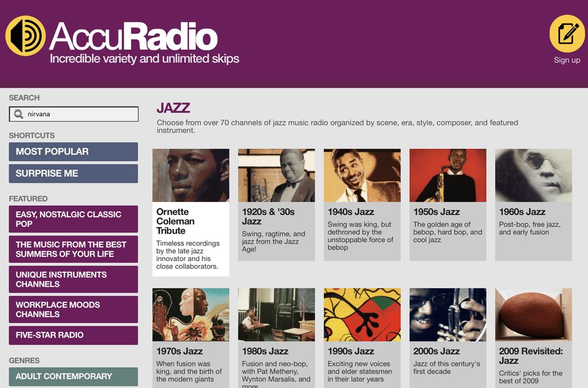
Task: Play the 1920s & '30s Jazz channel image
Action: pyautogui.click(x=277, y=175)
